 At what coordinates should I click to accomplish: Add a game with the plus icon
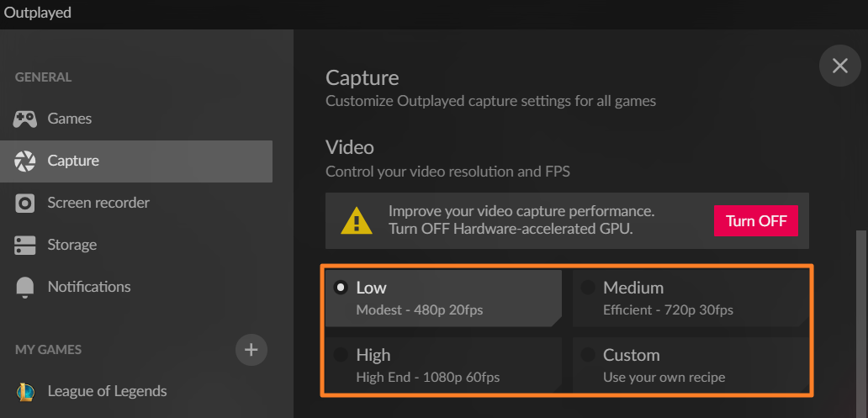[251, 349]
